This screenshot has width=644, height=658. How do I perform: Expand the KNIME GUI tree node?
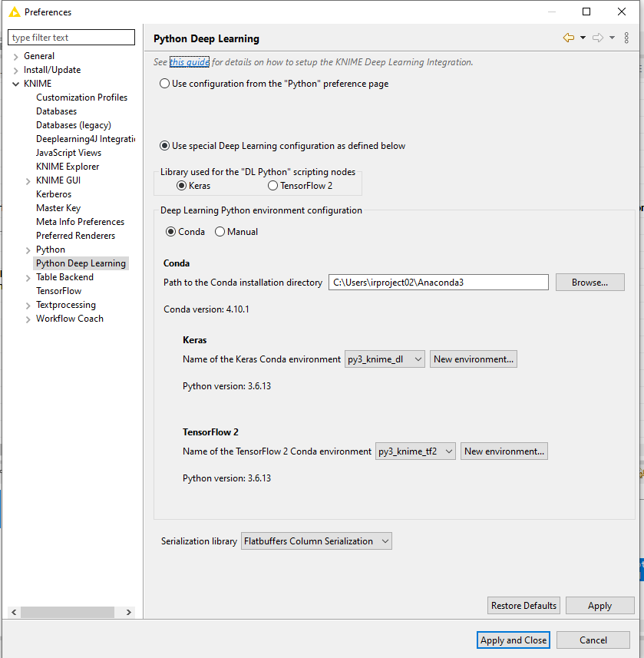[28, 181]
